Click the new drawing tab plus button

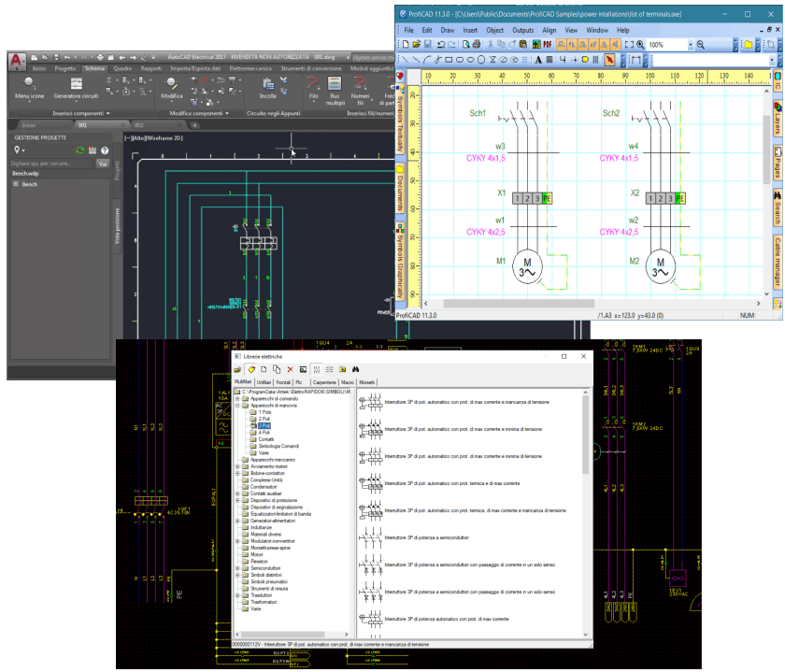click(x=195, y=125)
